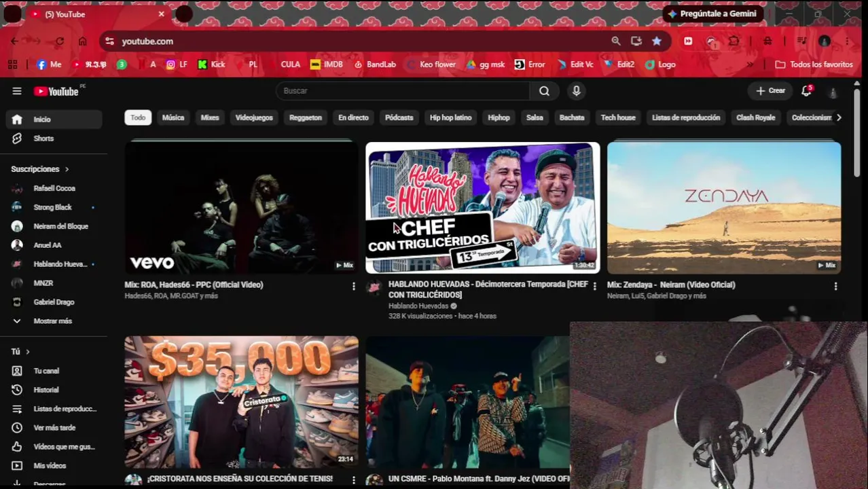Open Zendaya - Neiram mix thumbnail
868x489 pixels.
724,207
